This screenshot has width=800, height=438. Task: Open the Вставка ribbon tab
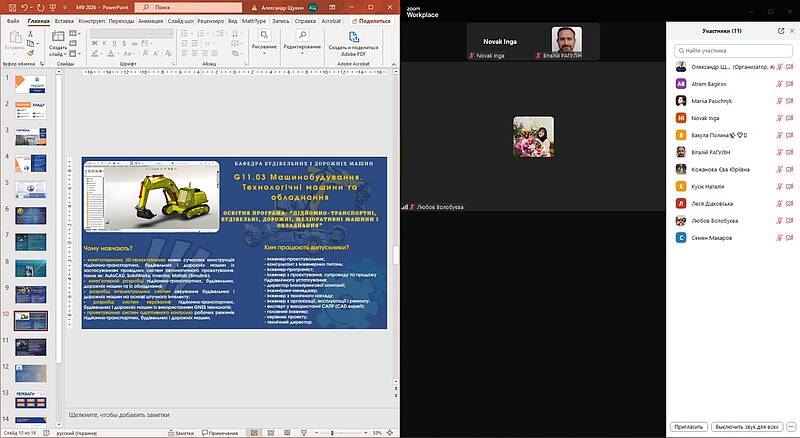(x=65, y=20)
